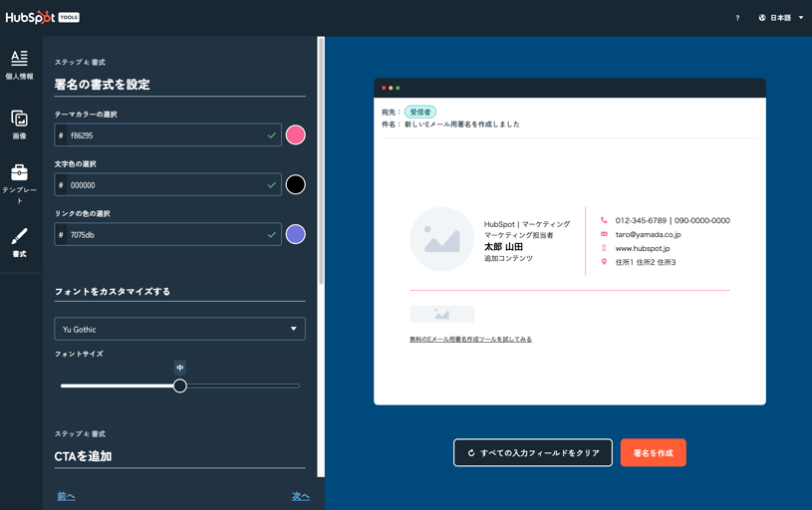Viewport: 812px width, 510px height.
Task: Click the 中 font size tooltip label
Action: [x=179, y=368]
